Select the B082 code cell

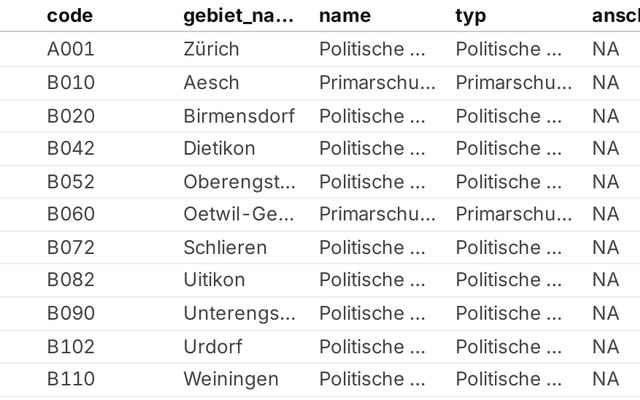(71, 280)
